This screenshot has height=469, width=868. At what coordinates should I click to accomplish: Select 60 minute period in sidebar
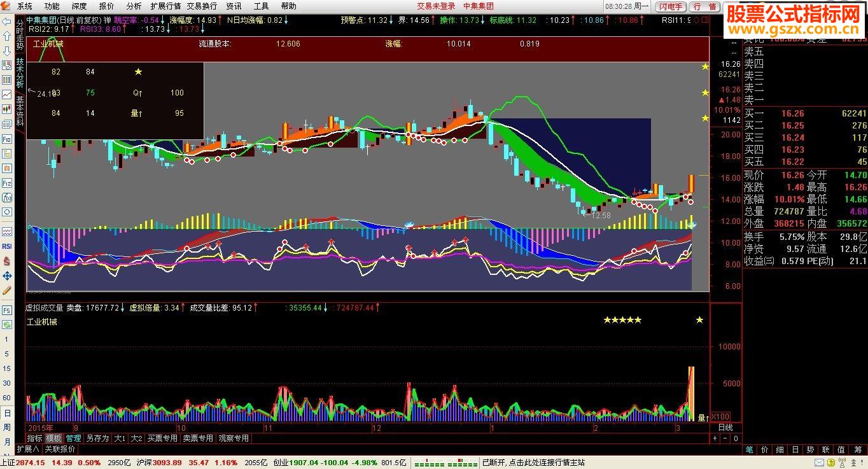(x=6, y=398)
